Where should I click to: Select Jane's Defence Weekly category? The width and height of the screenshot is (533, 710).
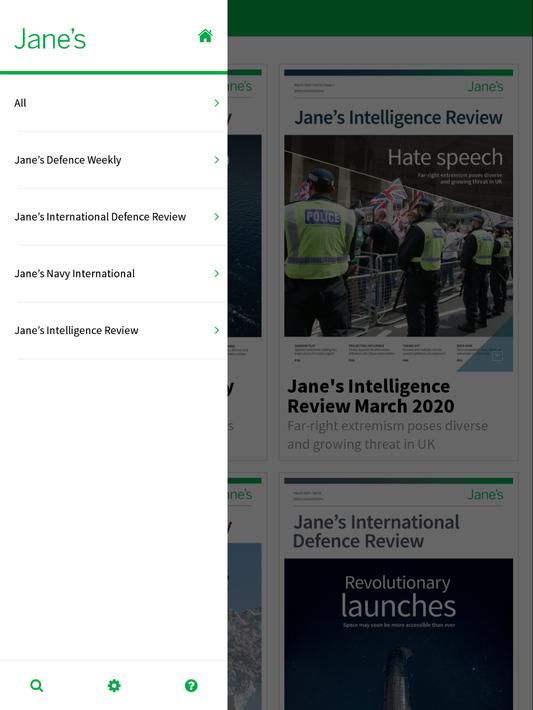[114, 160]
